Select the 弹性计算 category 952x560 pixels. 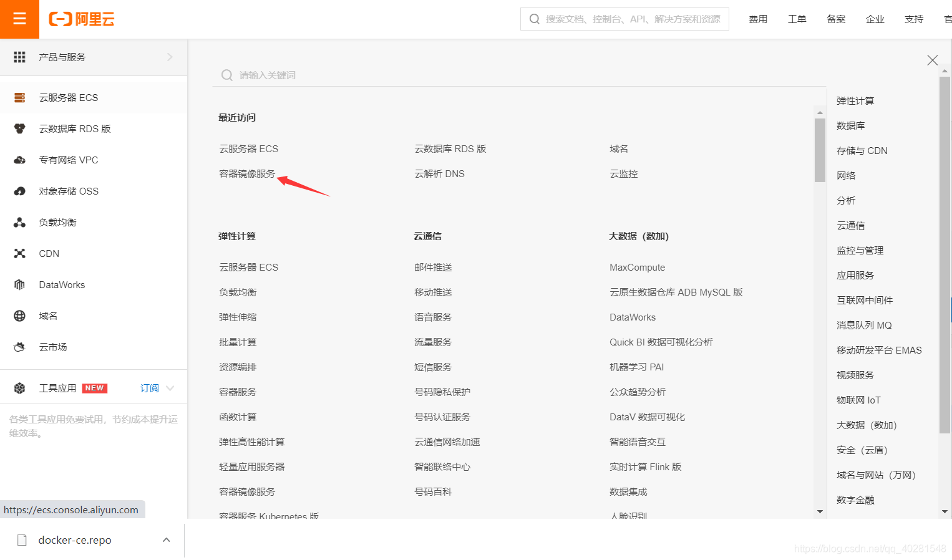[855, 100]
